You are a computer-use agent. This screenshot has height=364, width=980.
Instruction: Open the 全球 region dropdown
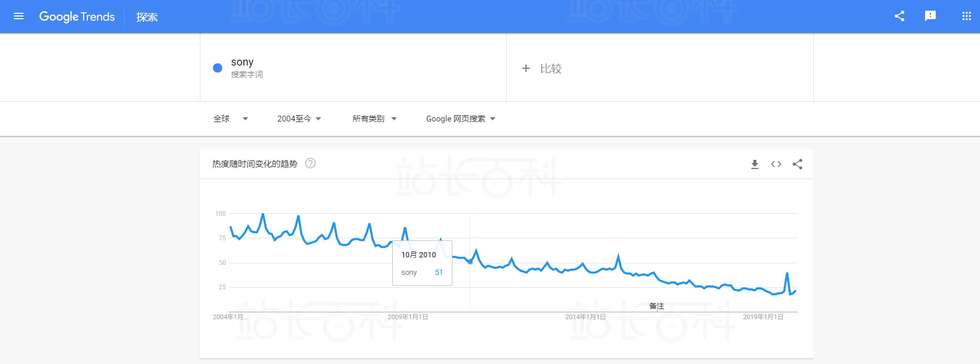point(231,119)
